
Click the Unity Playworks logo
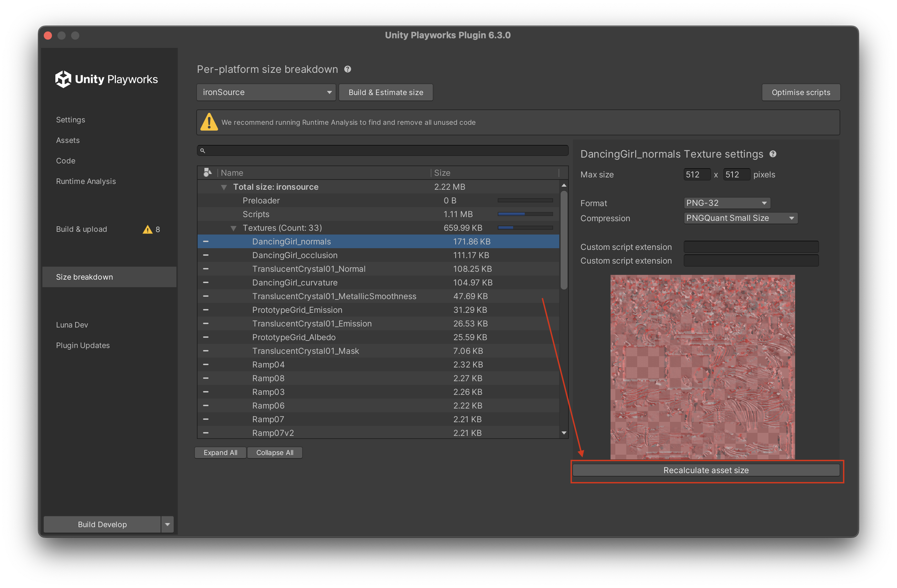(107, 79)
